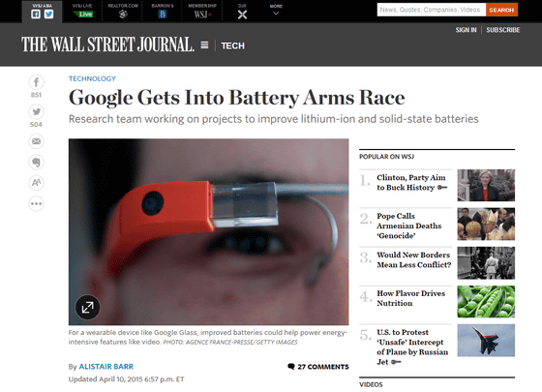Open WSJ Live logo in top bar

coord(82,15)
